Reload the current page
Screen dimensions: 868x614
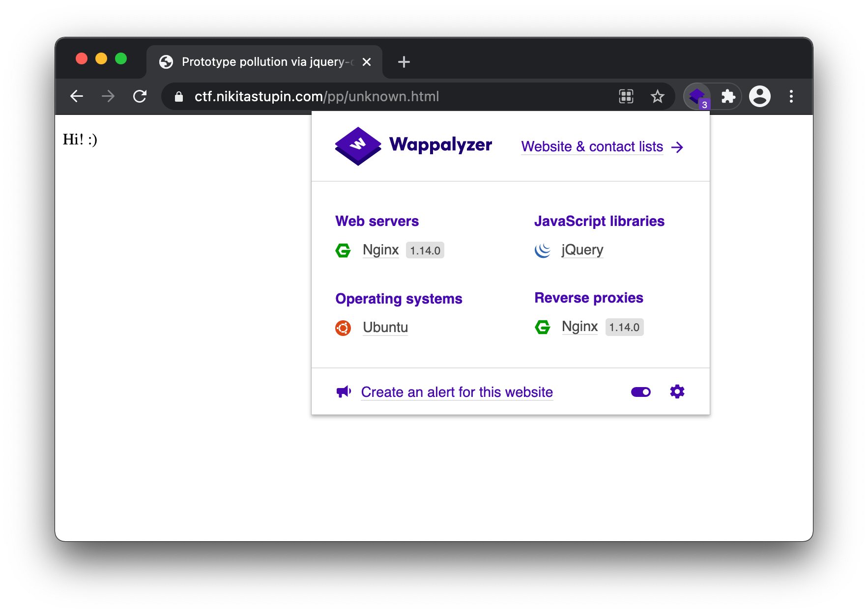click(140, 96)
